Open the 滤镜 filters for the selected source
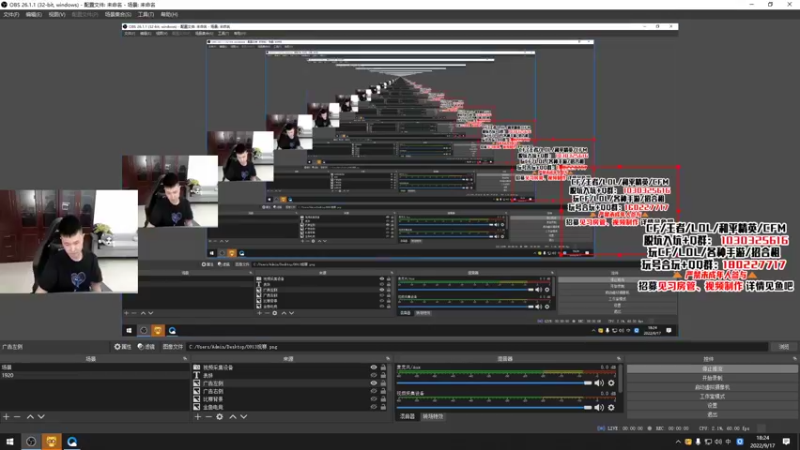 (x=146, y=347)
